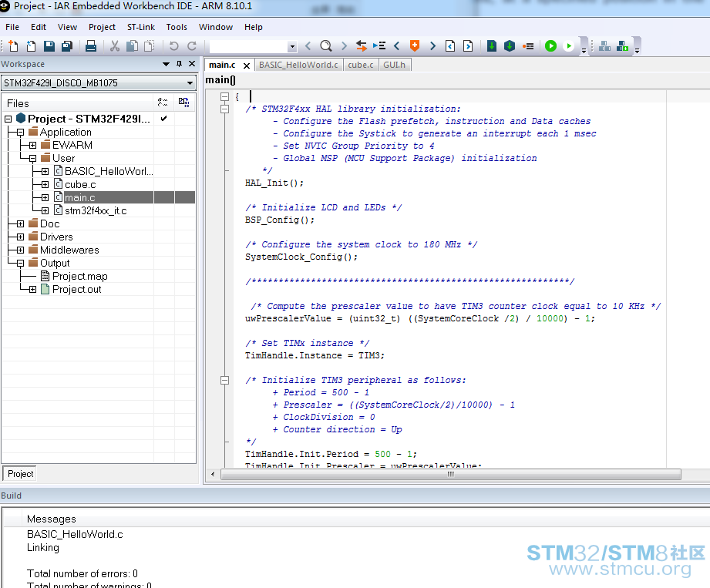Switch to GUI.h editor tab
Viewport: 710px width, 588px height.
click(395, 66)
